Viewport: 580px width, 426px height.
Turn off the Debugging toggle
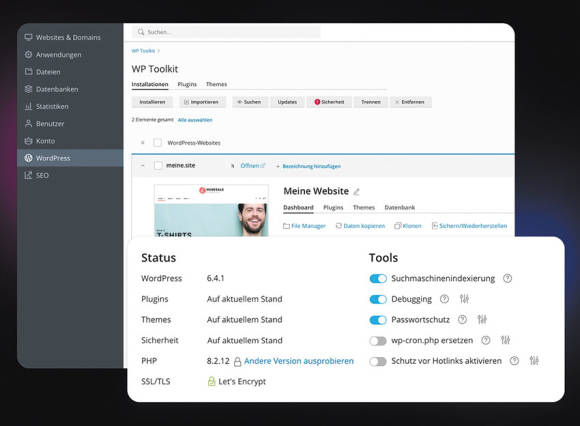[x=378, y=299]
